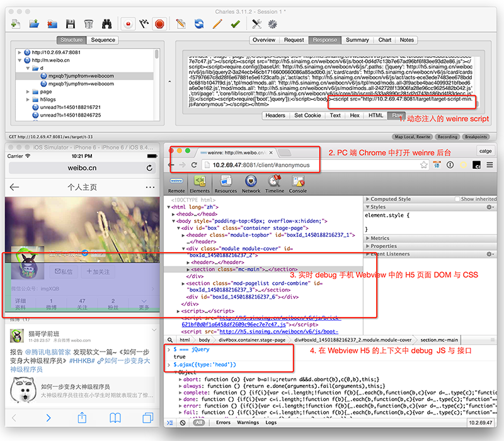Open the weinre Network panel
The width and height of the screenshot is (504, 441).
click(x=251, y=183)
